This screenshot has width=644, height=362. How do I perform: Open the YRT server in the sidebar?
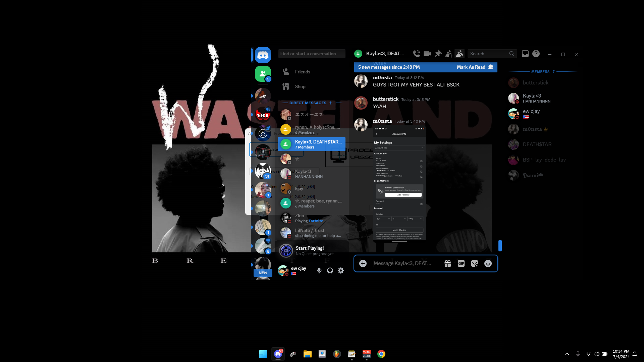click(x=263, y=115)
